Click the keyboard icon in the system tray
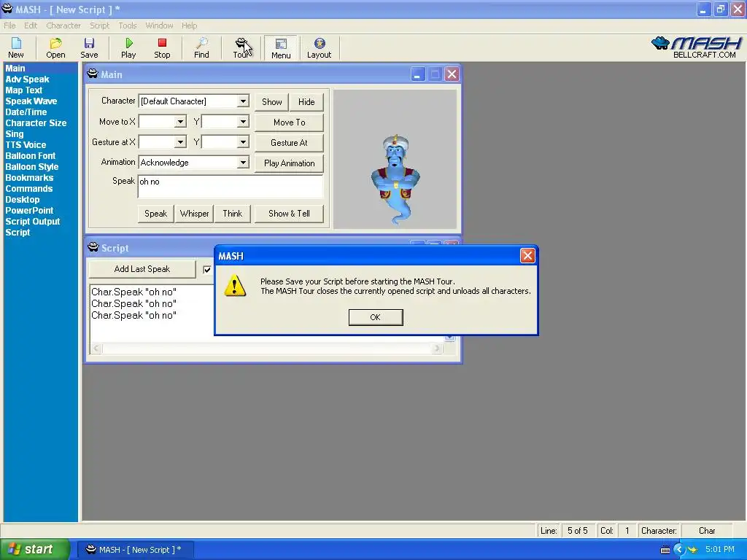Image resolution: width=747 pixels, height=560 pixels. 665,550
